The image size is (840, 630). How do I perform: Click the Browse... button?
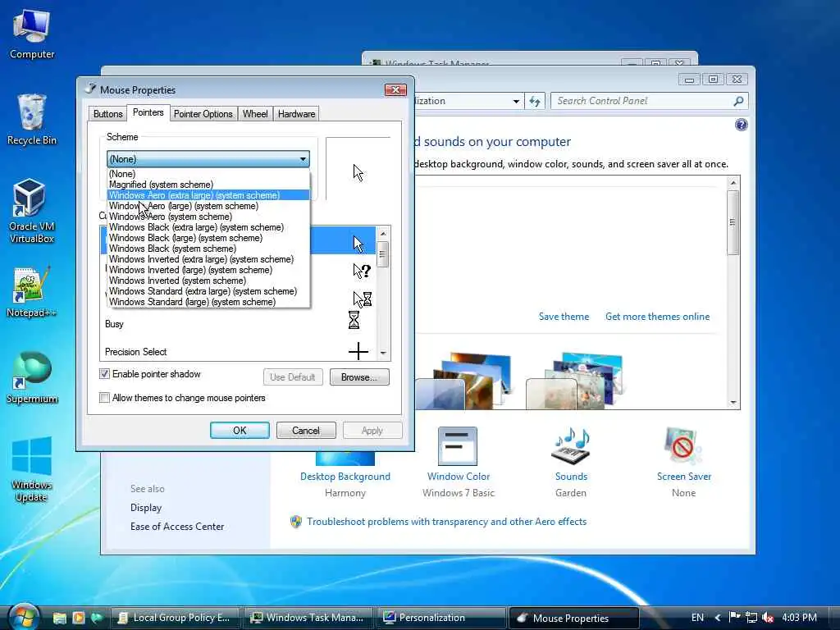point(359,377)
